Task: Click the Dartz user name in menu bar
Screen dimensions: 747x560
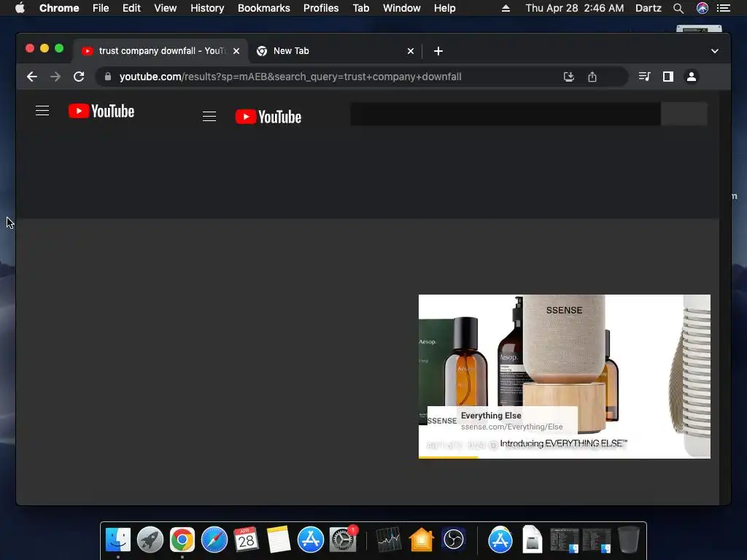Action: [649, 8]
